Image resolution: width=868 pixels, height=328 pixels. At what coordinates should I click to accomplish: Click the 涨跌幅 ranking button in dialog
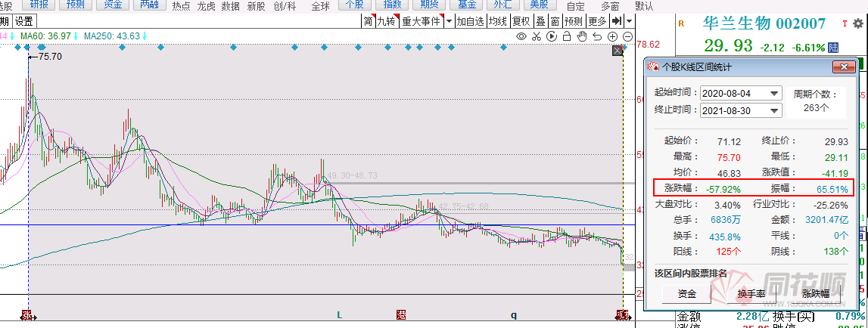click(x=816, y=294)
